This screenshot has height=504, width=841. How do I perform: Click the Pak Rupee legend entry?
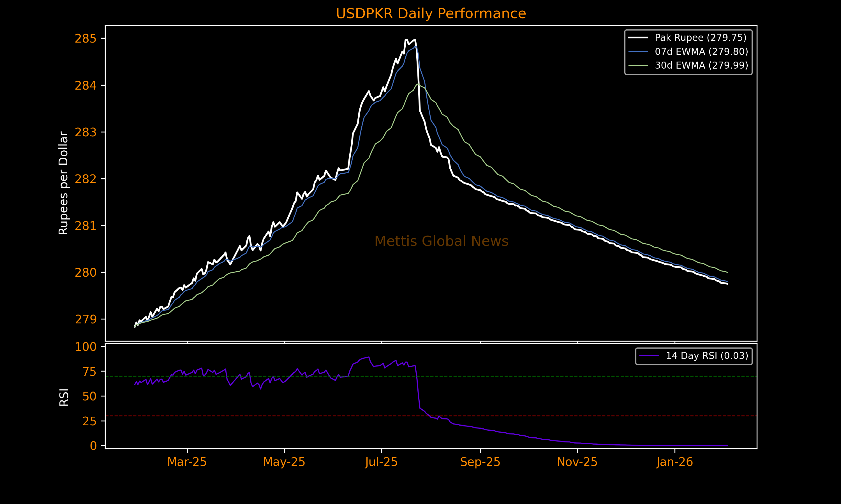point(700,37)
